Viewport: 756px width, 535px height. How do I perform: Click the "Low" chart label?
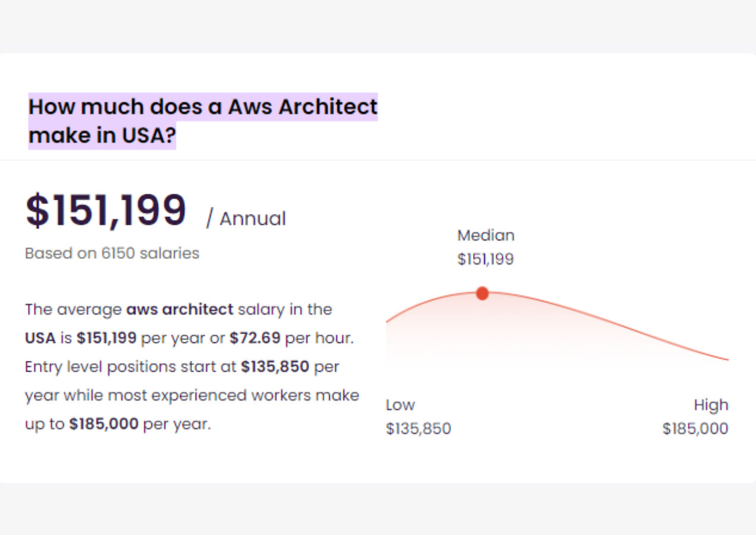(400, 405)
